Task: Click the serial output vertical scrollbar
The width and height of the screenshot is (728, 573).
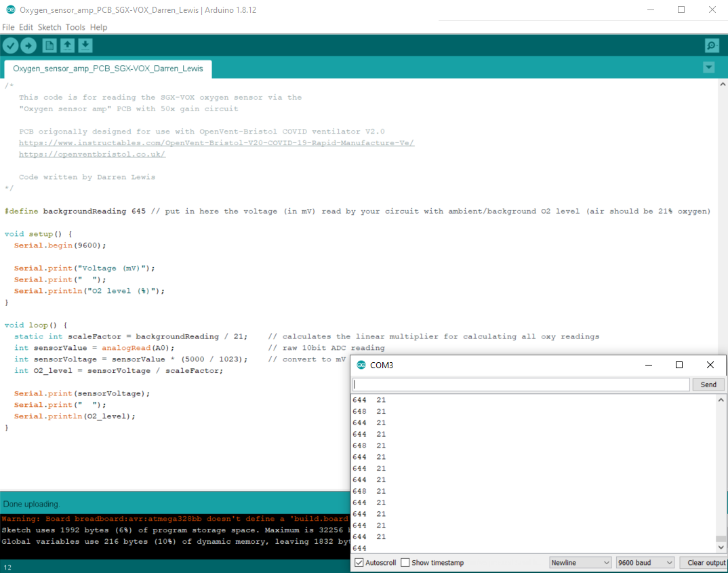Action: tap(721, 475)
